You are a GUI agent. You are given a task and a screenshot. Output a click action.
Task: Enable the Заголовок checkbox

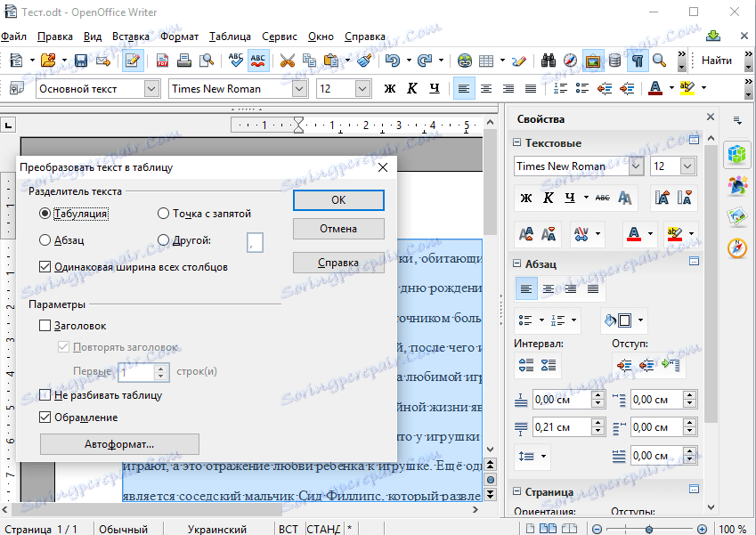pyautogui.click(x=45, y=326)
